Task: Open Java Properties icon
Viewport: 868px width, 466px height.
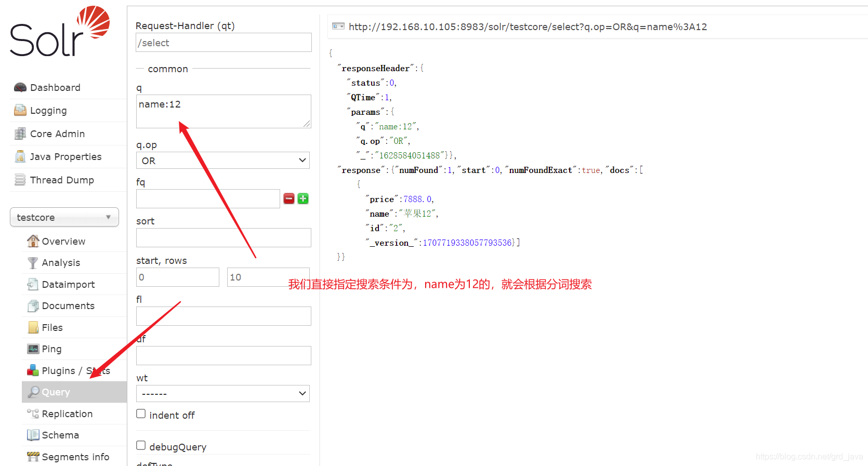Action: tap(20, 156)
